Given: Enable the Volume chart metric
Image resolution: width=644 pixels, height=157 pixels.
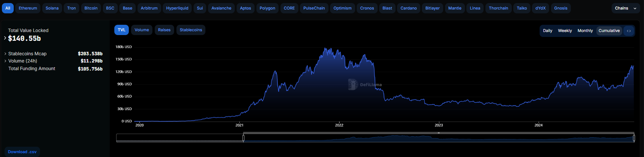Looking at the screenshot, I should [x=142, y=30].
